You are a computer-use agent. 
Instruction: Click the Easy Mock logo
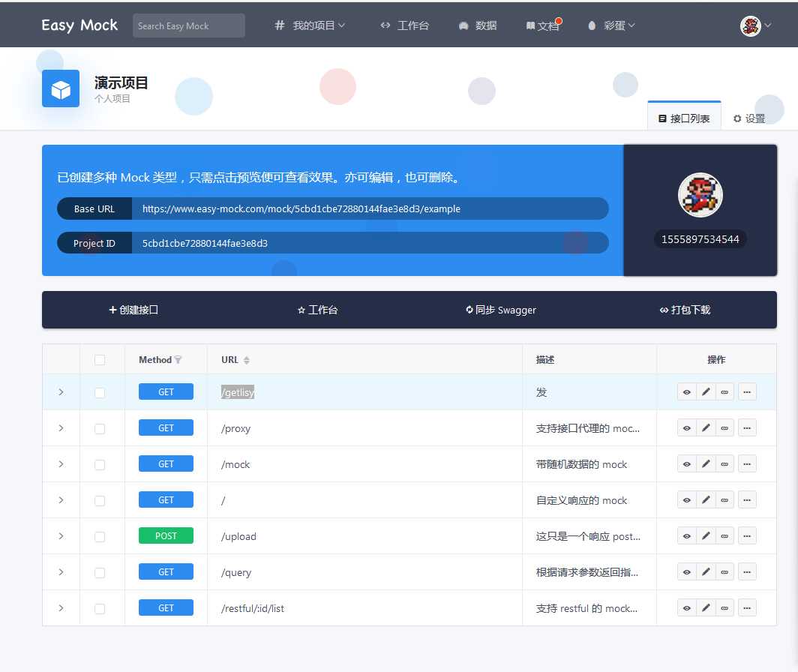(79, 25)
